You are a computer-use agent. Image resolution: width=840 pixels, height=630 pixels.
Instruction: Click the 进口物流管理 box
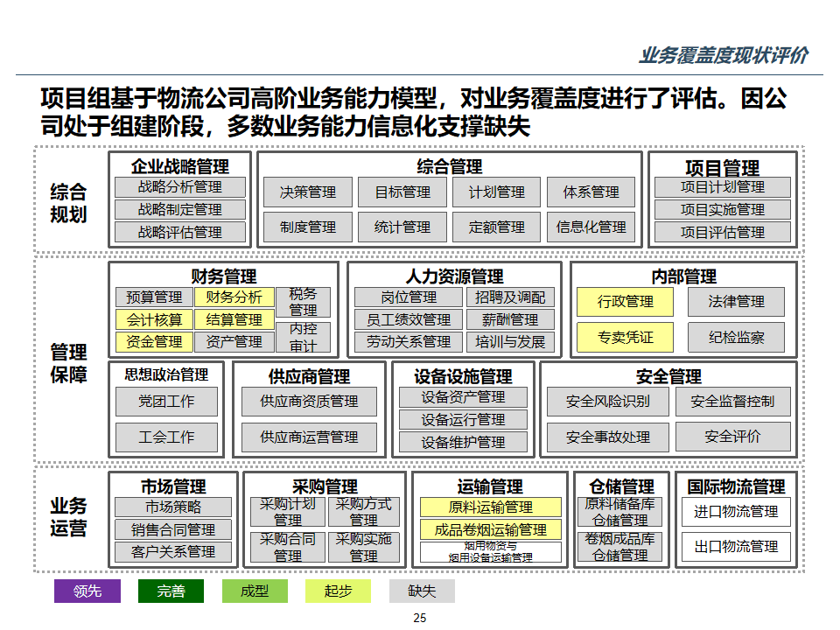point(736,512)
